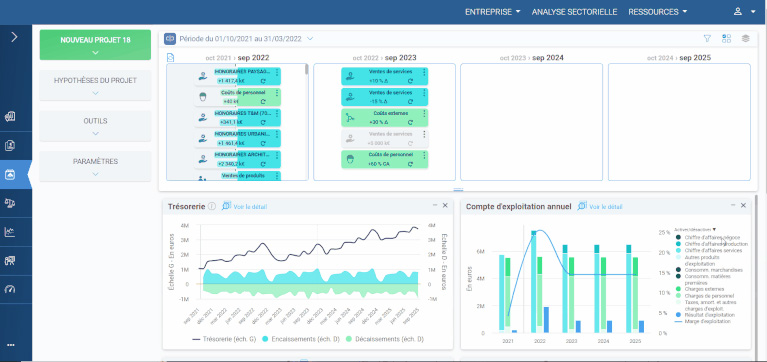Open the balance scale sidebar icon

click(x=10, y=203)
